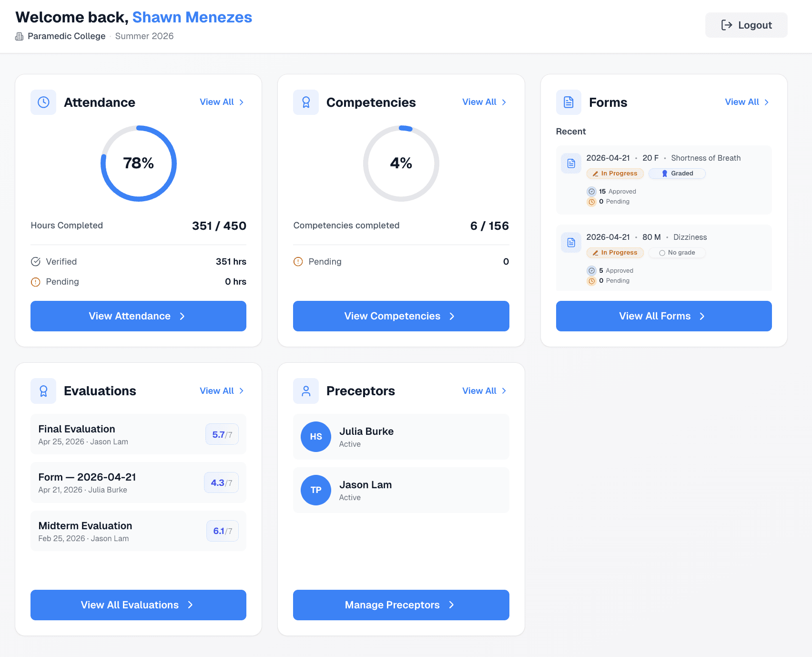Click the View Attendance button
Image resolution: width=812 pixels, height=657 pixels.
click(x=138, y=316)
